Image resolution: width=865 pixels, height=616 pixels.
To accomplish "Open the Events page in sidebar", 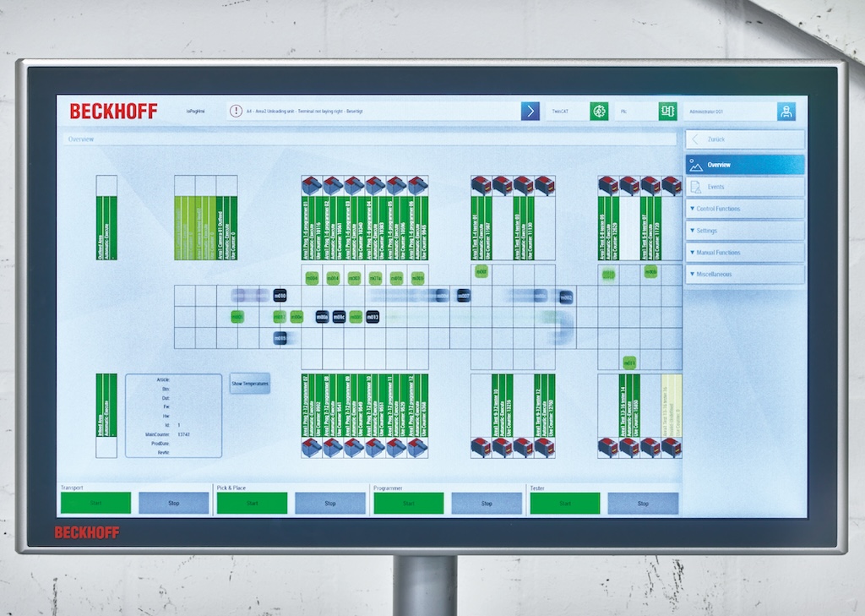I will point(745,187).
